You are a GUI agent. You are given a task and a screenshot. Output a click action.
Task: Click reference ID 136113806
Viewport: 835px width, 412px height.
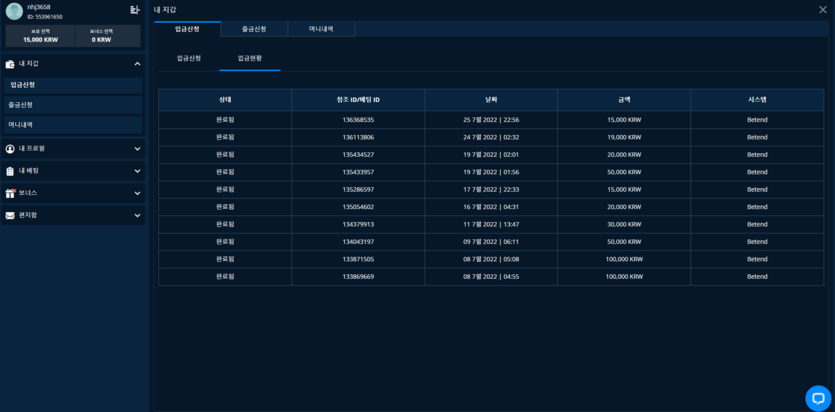coord(358,137)
